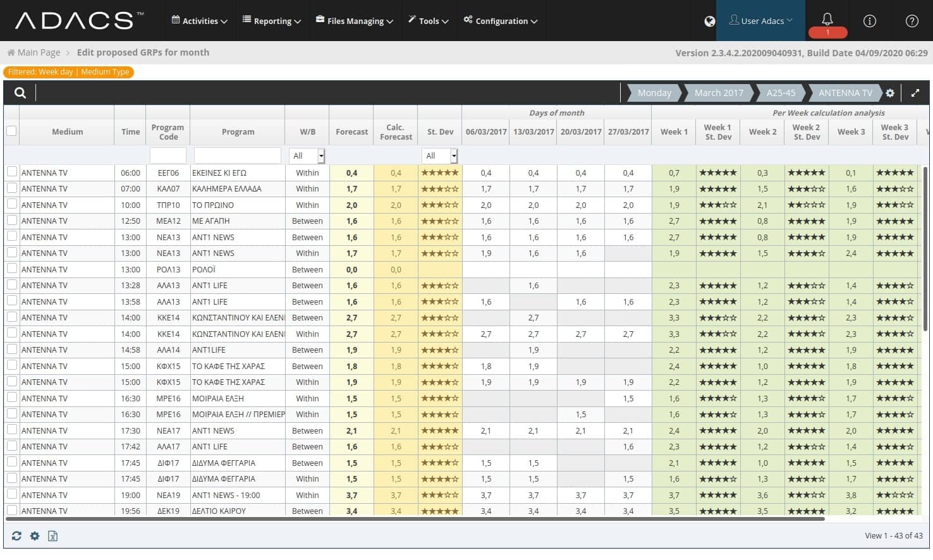Open the bottom toolbar settings gear icon

tap(35, 536)
